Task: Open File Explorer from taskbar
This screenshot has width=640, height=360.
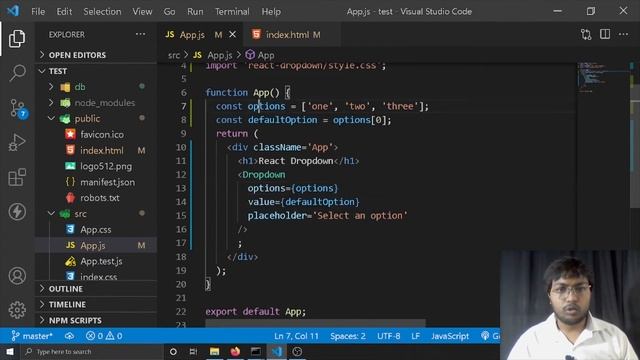Action: (x=214, y=351)
